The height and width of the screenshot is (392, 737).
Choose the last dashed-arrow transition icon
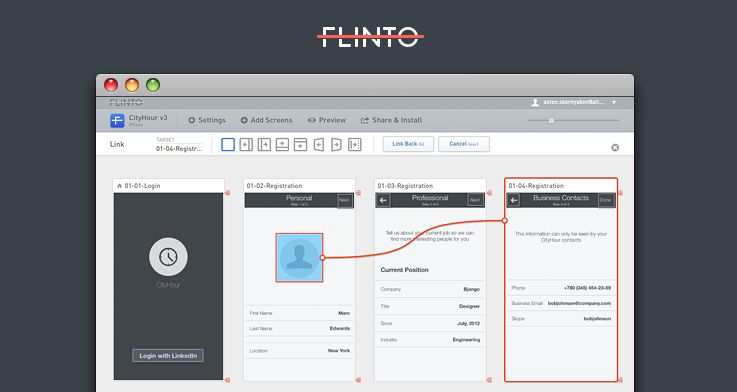pyautogui.click(x=354, y=144)
